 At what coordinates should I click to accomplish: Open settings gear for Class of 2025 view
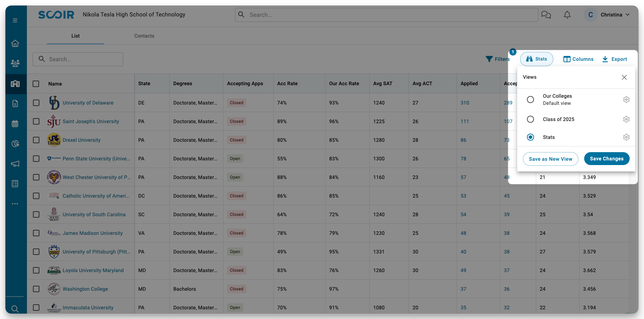(x=626, y=119)
